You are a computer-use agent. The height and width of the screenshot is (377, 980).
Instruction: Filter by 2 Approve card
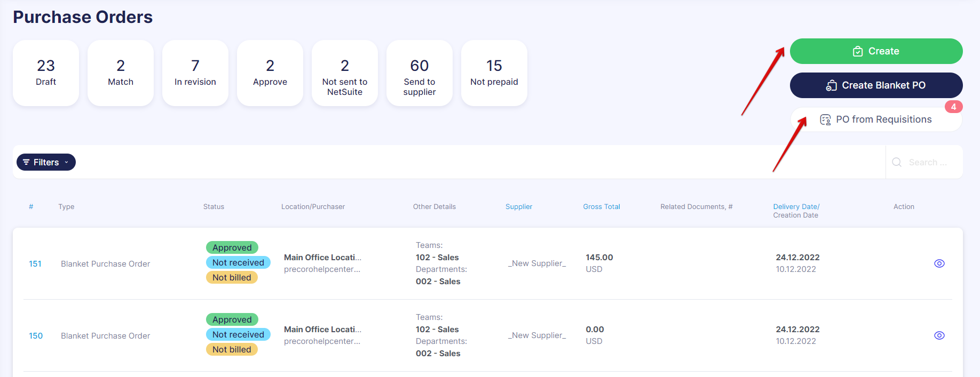270,73
